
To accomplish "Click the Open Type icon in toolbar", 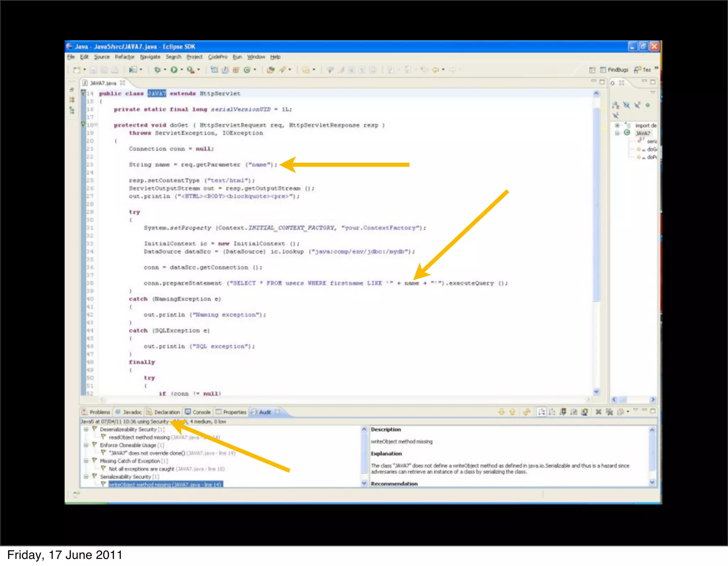I will tap(271, 70).
